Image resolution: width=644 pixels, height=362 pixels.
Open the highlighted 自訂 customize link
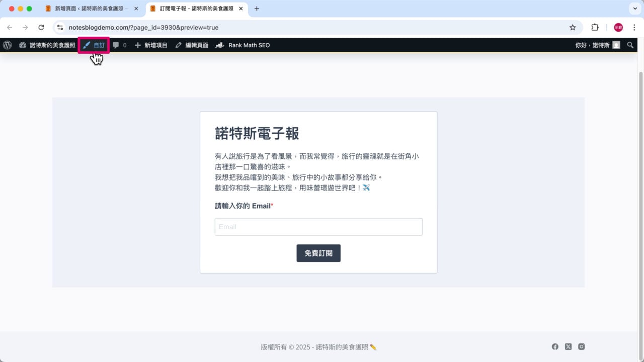click(95, 45)
